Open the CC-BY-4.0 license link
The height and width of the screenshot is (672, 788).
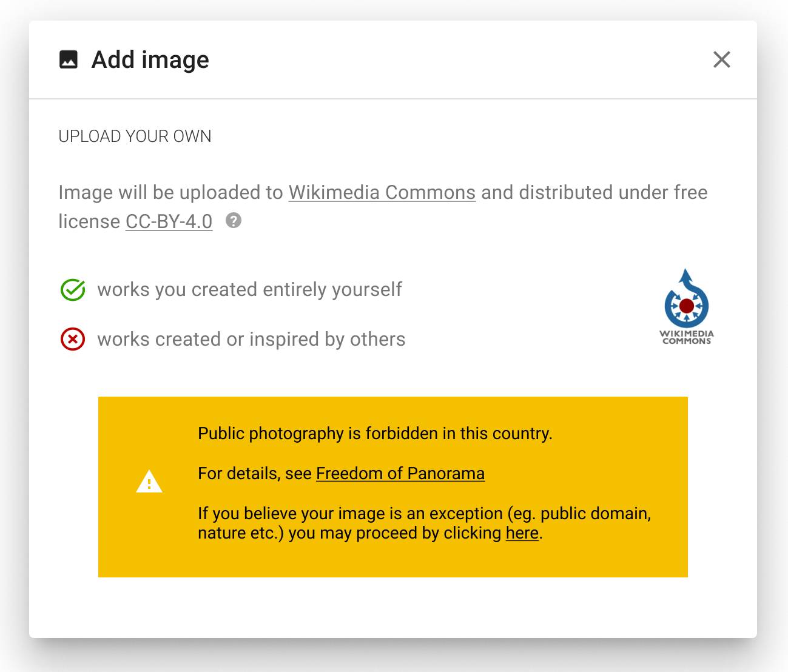169,221
